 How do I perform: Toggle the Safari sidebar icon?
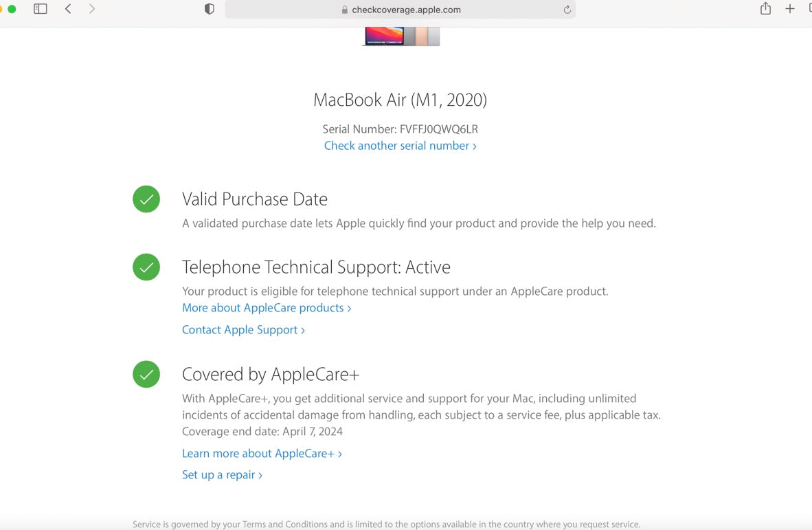pyautogui.click(x=41, y=9)
